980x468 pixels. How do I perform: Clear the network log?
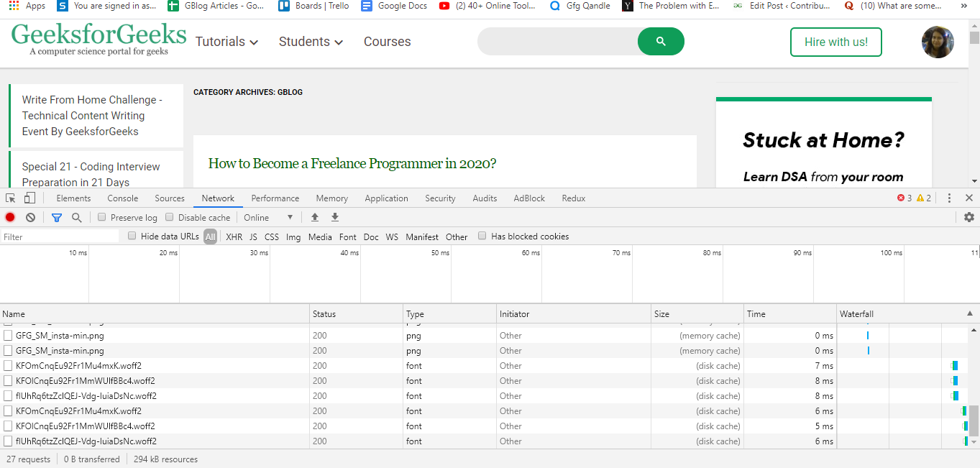click(x=30, y=217)
